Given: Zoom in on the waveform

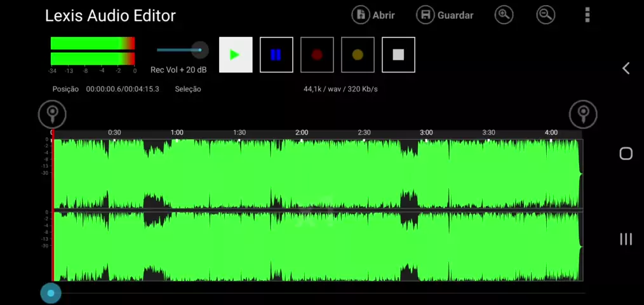Looking at the screenshot, I should (x=504, y=15).
